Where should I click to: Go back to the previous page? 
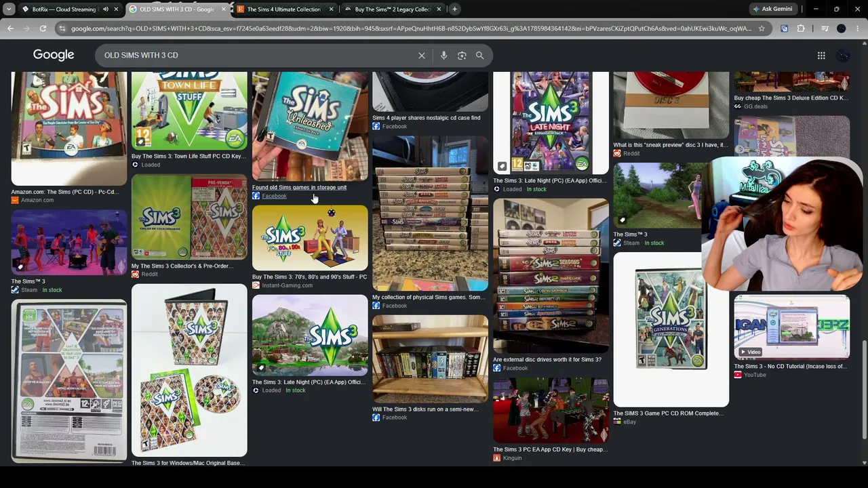pos(10,28)
